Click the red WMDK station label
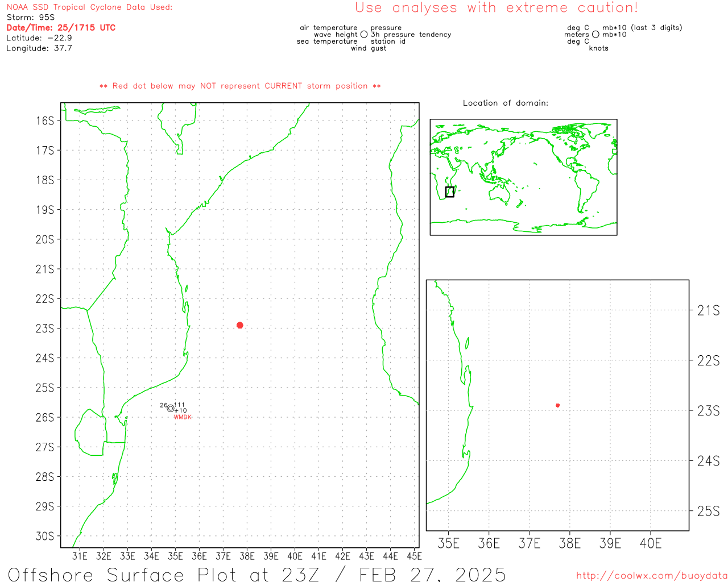This screenshot has width=728, height=582. click(x=183, y=417)
